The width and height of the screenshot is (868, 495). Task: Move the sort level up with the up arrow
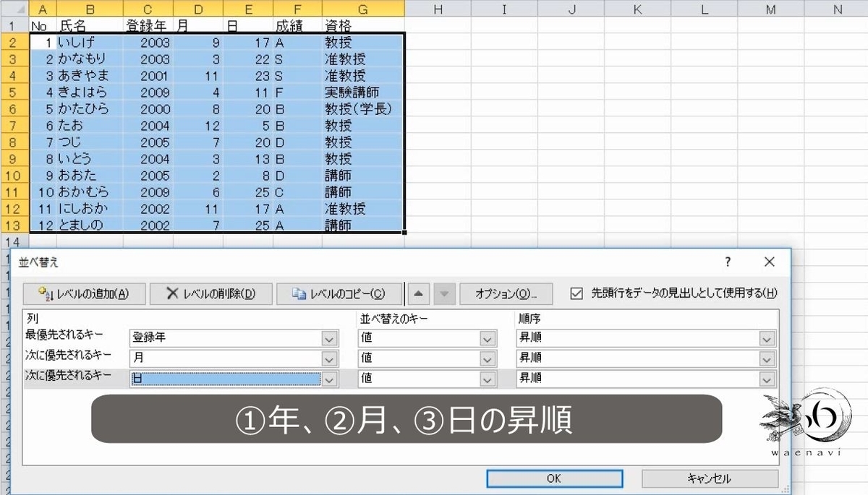point(420,293)
